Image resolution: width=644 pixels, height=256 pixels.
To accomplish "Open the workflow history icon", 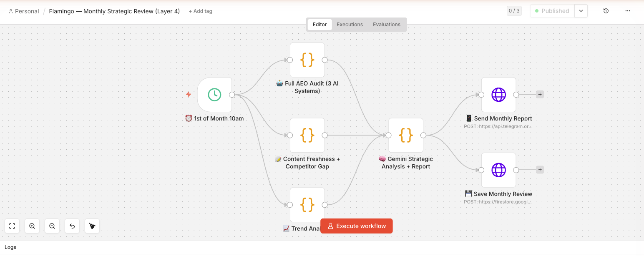I will [x=606, y=11].
